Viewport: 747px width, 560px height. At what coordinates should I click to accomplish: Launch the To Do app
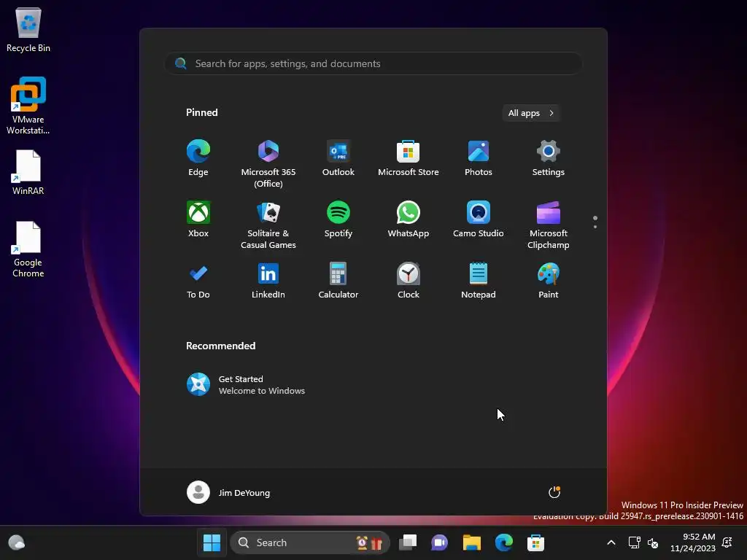pyautogui.click(x=198, y=281)
